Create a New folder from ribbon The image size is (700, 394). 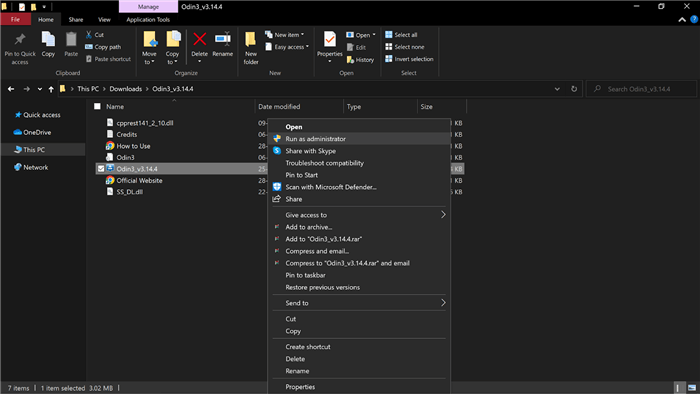click(251, 48)
